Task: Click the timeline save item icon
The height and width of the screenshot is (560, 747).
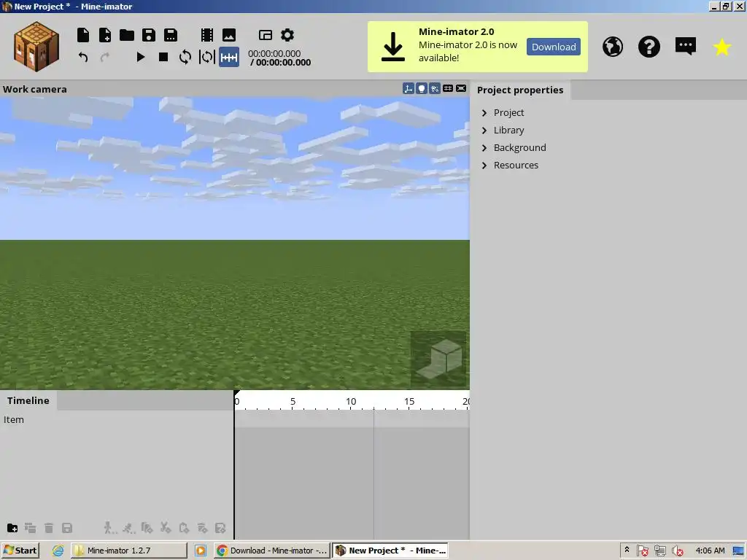Action: [67, 528]
